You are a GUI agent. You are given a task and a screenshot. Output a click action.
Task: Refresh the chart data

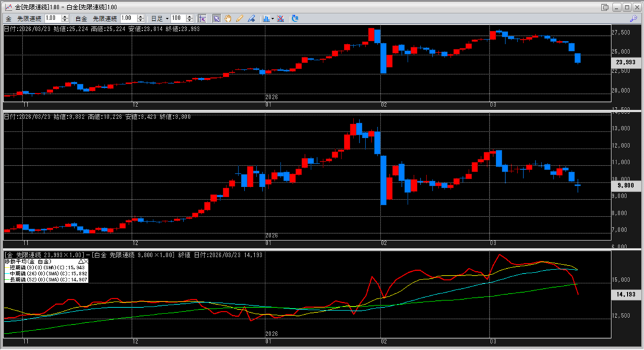pos(295,19)
